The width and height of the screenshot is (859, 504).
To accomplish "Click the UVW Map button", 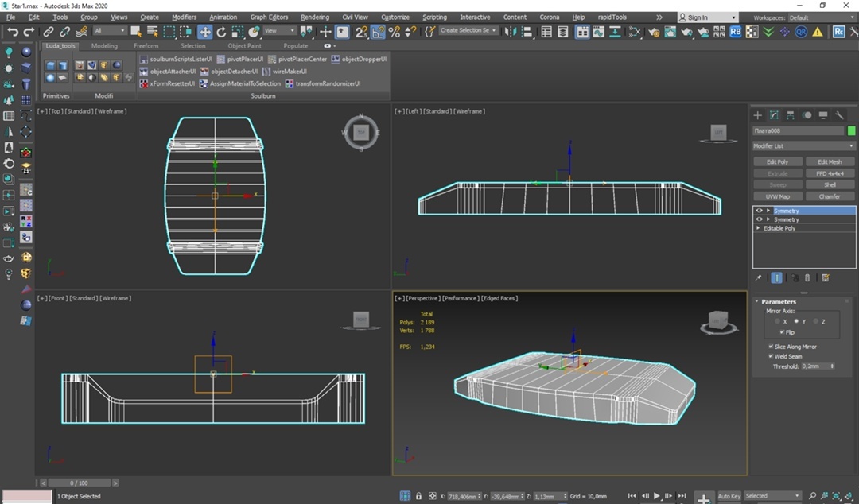I will coord(777,196).
